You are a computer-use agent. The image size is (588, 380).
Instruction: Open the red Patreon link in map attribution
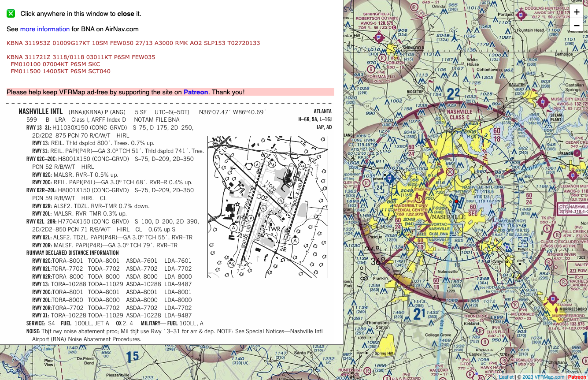(x=577, y=377)
